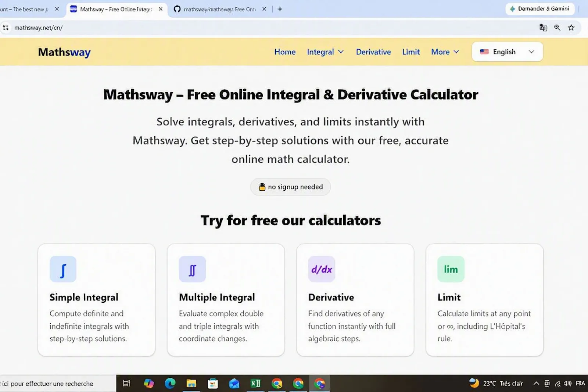Screen dimensions: 588x392
Task: Open the Derivative card title
Action: (331, 297)
